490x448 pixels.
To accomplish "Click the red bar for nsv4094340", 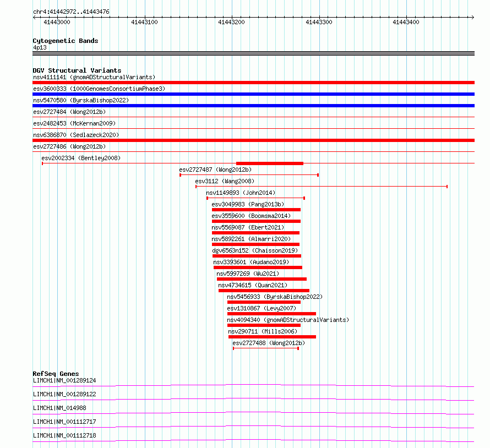I will (264, 325).
